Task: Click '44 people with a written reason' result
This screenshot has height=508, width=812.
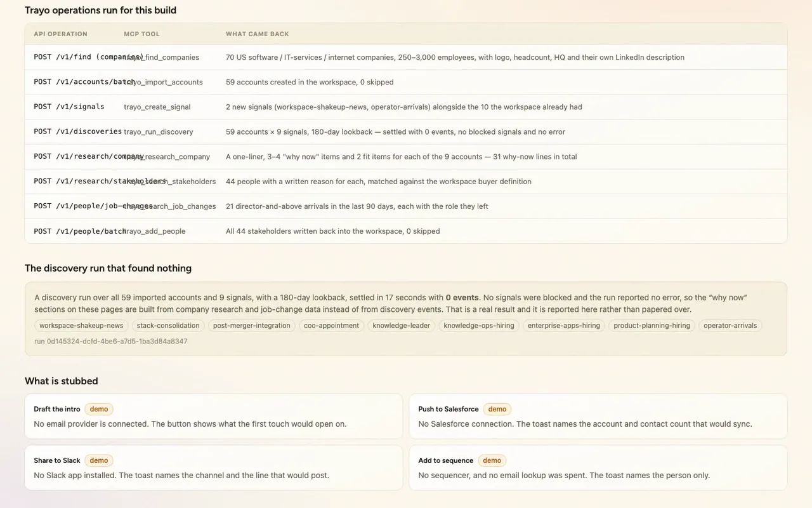Action: (x=379, y=182)
